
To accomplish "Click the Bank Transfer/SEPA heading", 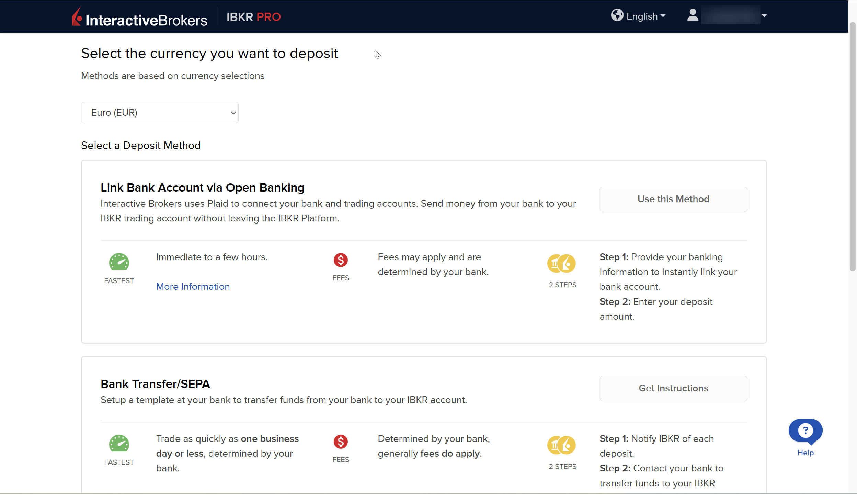I will (x=155, y=384).
